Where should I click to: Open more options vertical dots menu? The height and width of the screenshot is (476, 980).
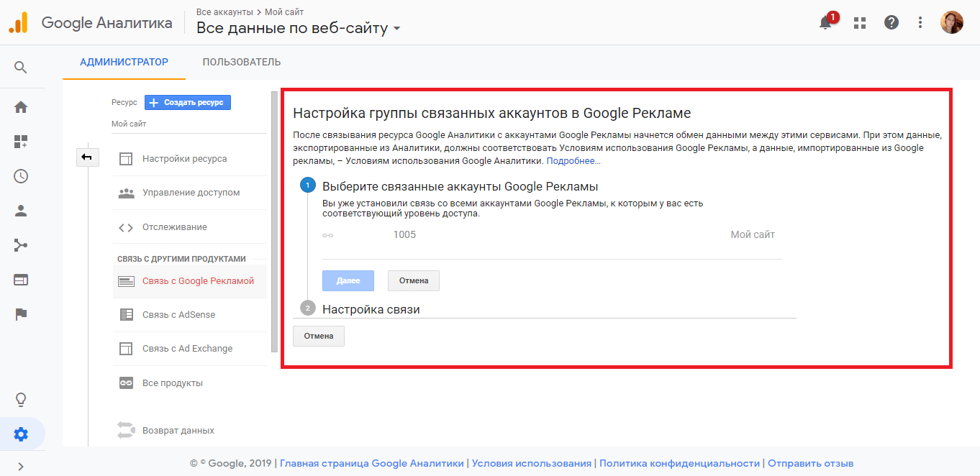click(920, 22)
